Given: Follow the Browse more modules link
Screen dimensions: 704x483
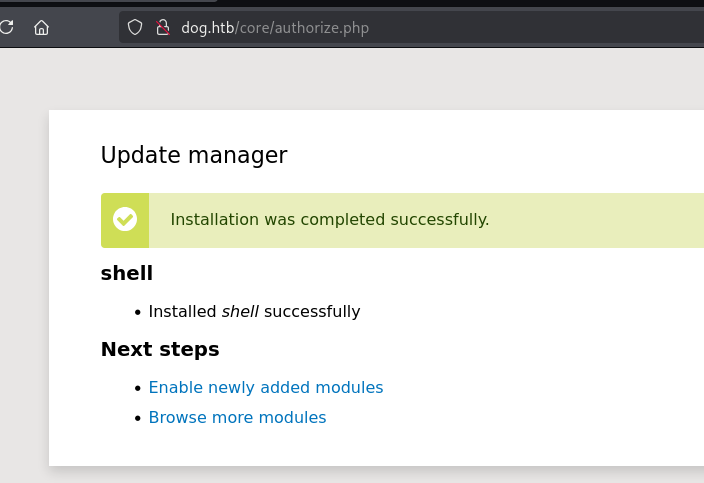Looking at the screenshot, I should pos(237,418).
